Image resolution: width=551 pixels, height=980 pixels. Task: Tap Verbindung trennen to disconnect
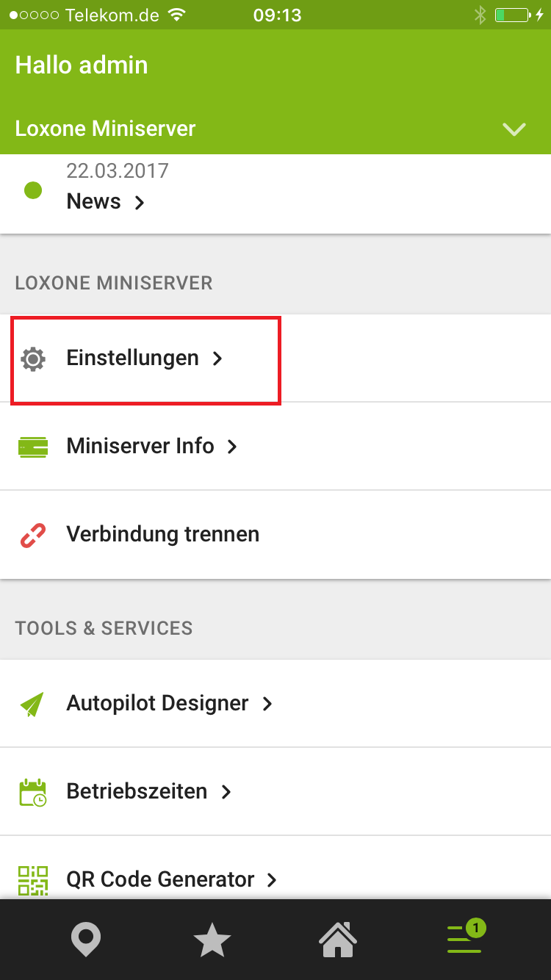[x=162, y=534]
